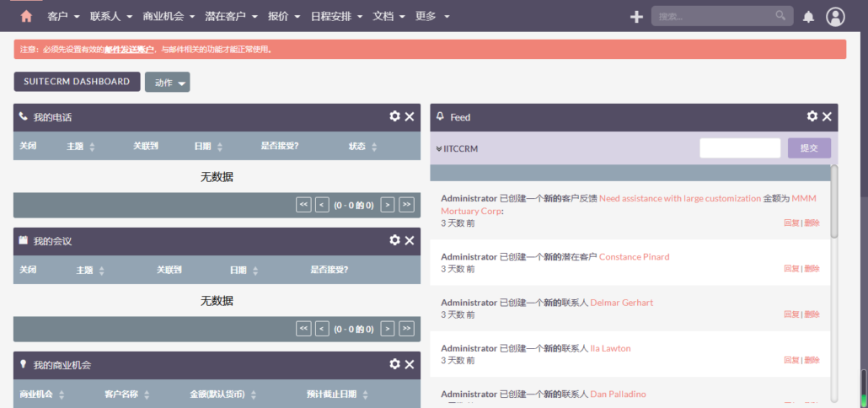Open the 客户 navigation menu
The height and width of the screenshot is (408, 868).
63,16
